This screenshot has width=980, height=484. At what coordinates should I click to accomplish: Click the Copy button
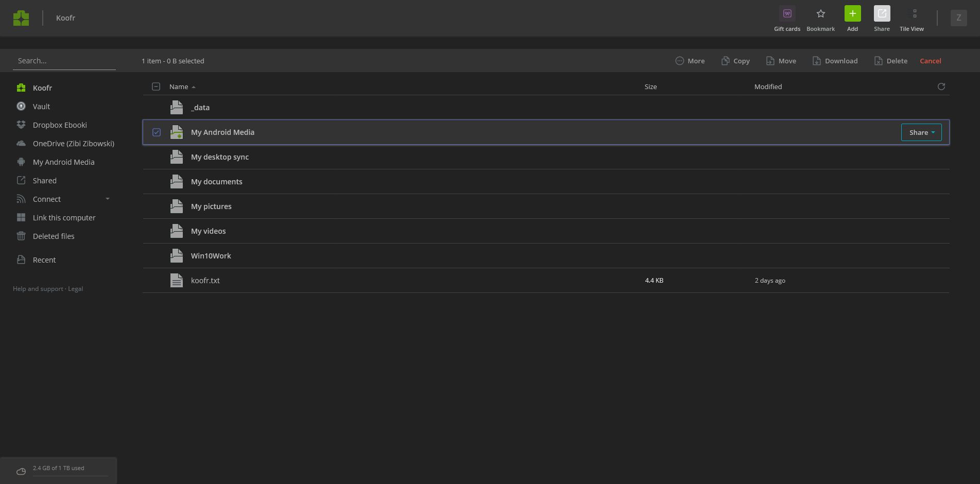pos(735,61)
